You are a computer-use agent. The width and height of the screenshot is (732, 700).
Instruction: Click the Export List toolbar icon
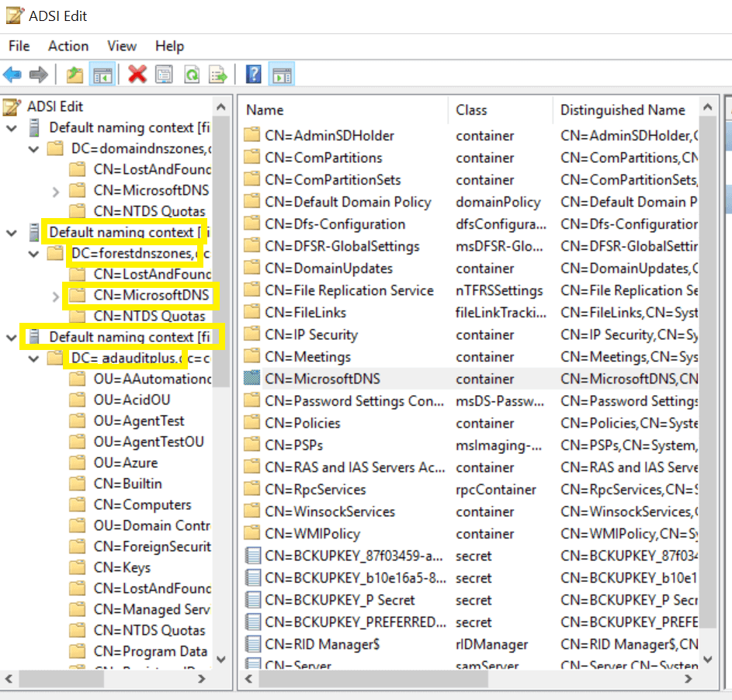[218, 75]
